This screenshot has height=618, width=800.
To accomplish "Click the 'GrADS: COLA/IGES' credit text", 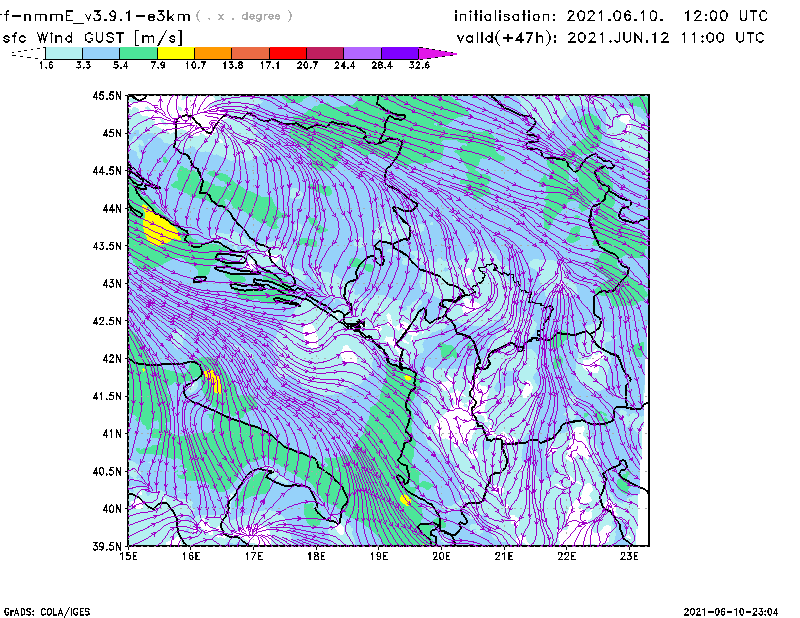I will 47,612.
